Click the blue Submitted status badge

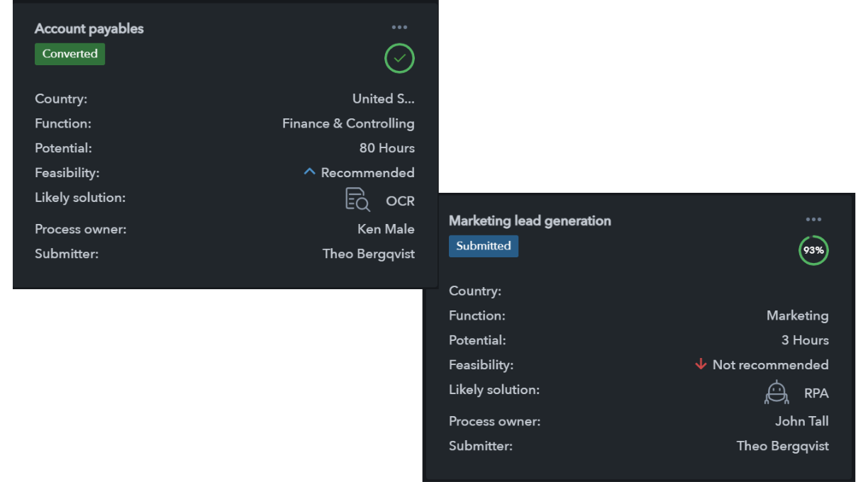tap(483, 246)
